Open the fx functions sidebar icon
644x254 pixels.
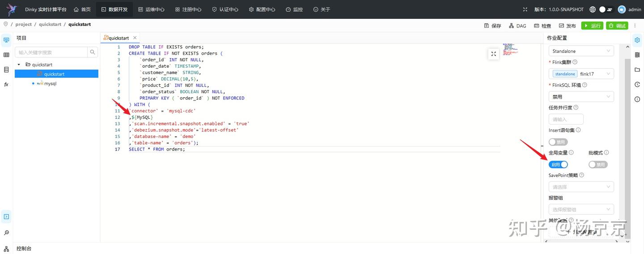pos(6,84)
